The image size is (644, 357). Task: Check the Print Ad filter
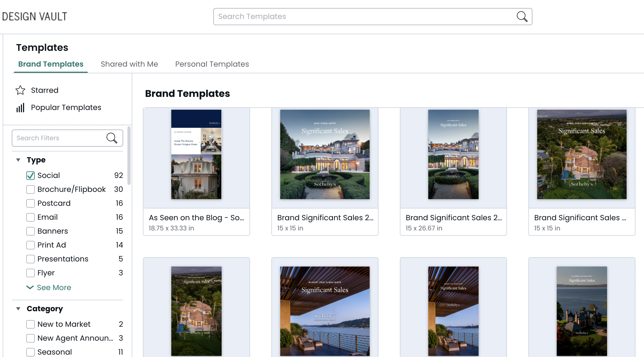(x=31, y=245)
